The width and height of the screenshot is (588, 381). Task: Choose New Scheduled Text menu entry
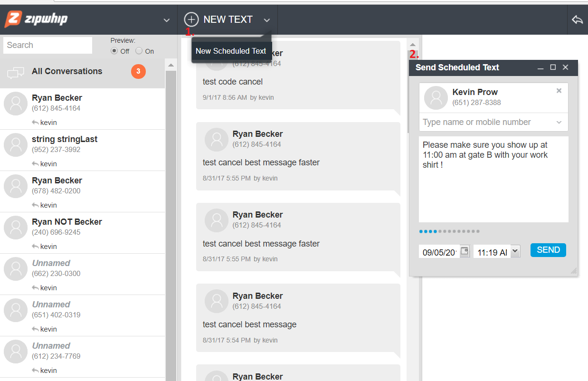[x=231, y=51]
